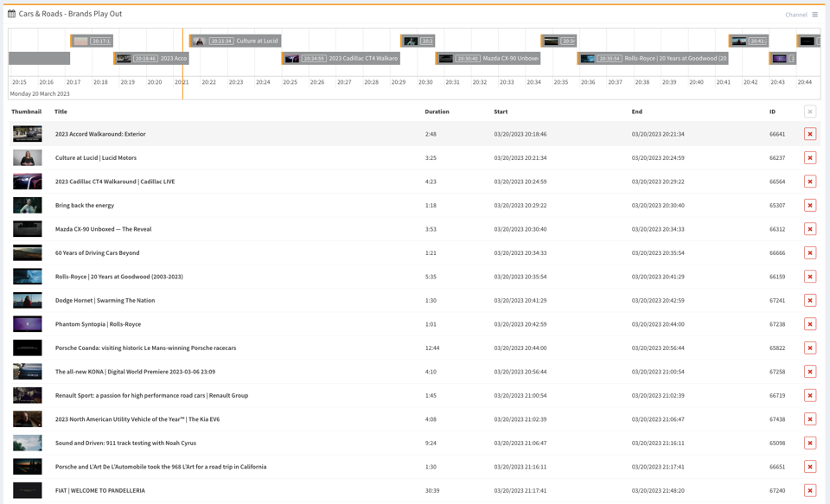Viewport: 830px width, 504px height.
Task: Delete 60 Years of Driving Cars Beyond
Action: [x=809, y=253]
